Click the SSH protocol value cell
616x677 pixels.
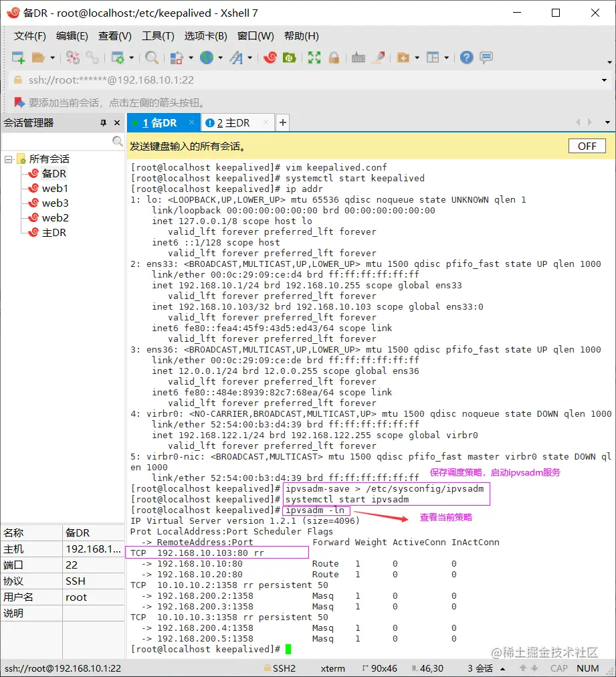click(x=94, y=581)
